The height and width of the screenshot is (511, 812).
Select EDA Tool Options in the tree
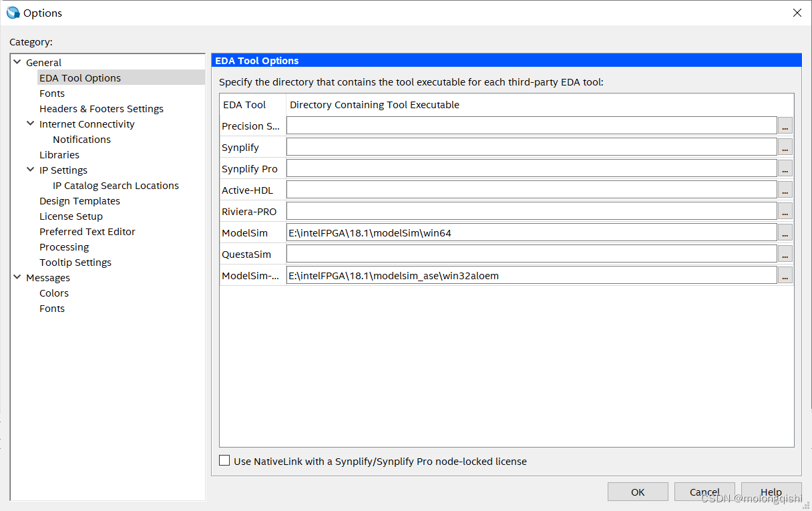80,77
